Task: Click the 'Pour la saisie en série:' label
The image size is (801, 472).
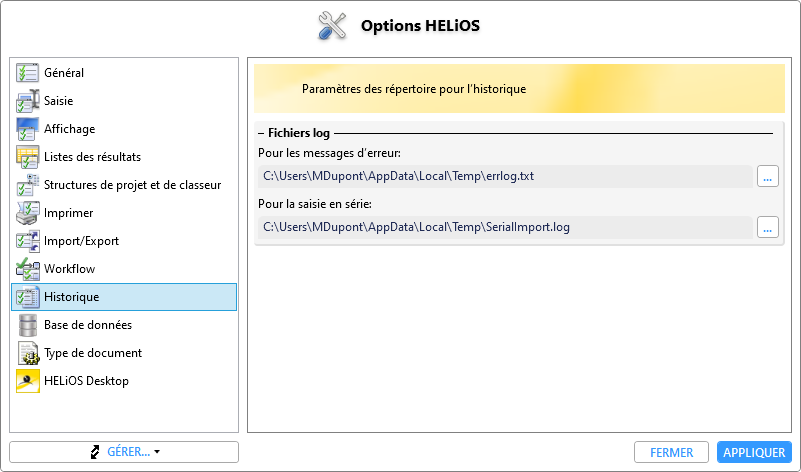Action: click(x=315, y=204)
